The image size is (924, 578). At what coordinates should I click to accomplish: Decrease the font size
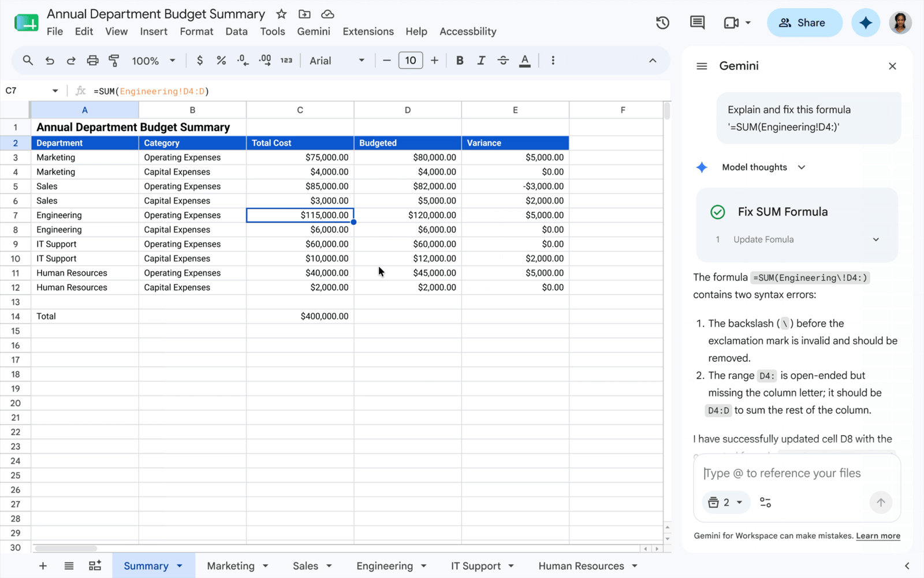click(x=387, y=60)
